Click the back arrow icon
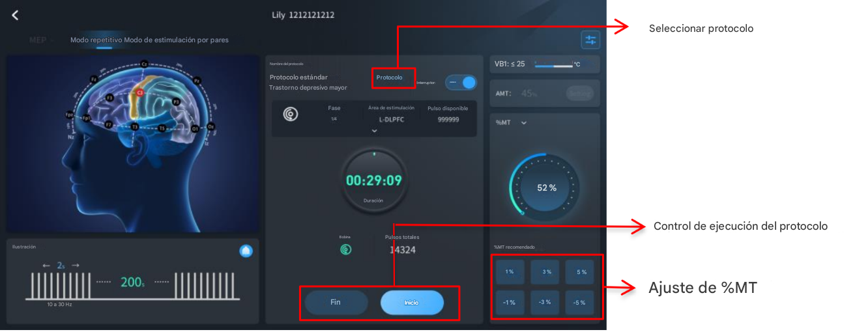868x332 pixels. click(x=15, y=15)
